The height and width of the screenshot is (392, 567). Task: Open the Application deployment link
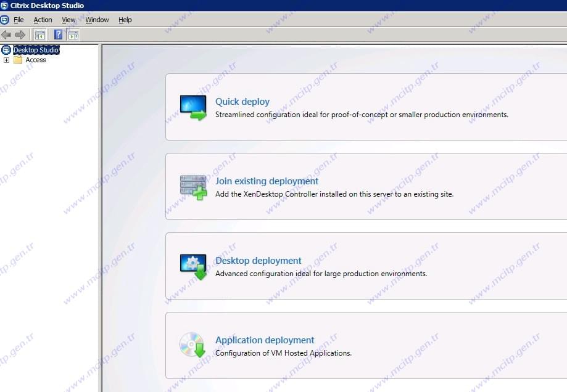tap(265, 340)
